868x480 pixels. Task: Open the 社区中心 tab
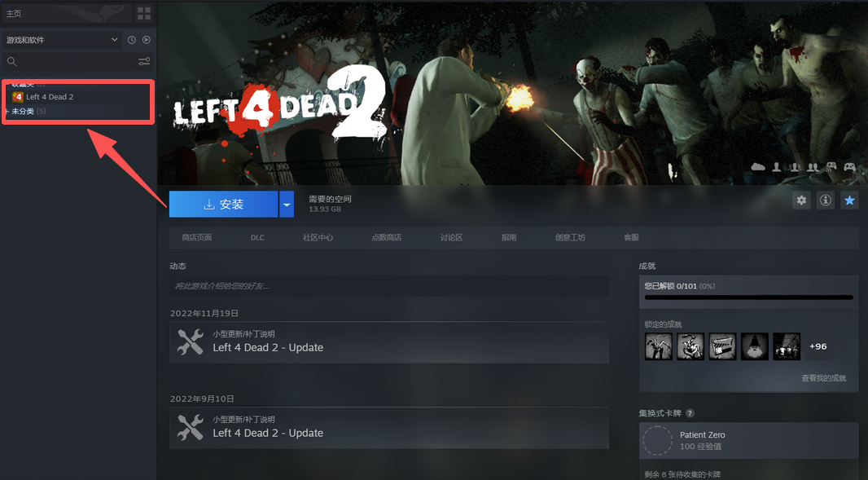point(318,237)
